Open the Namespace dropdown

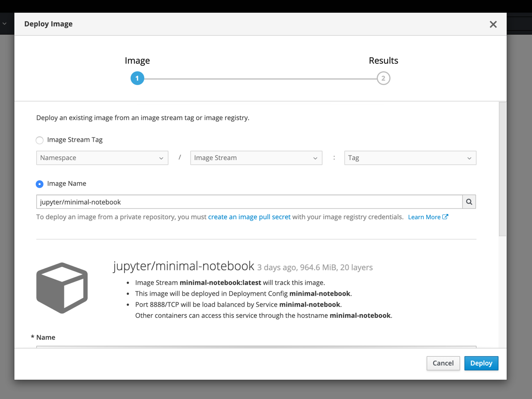pos(102,158)
